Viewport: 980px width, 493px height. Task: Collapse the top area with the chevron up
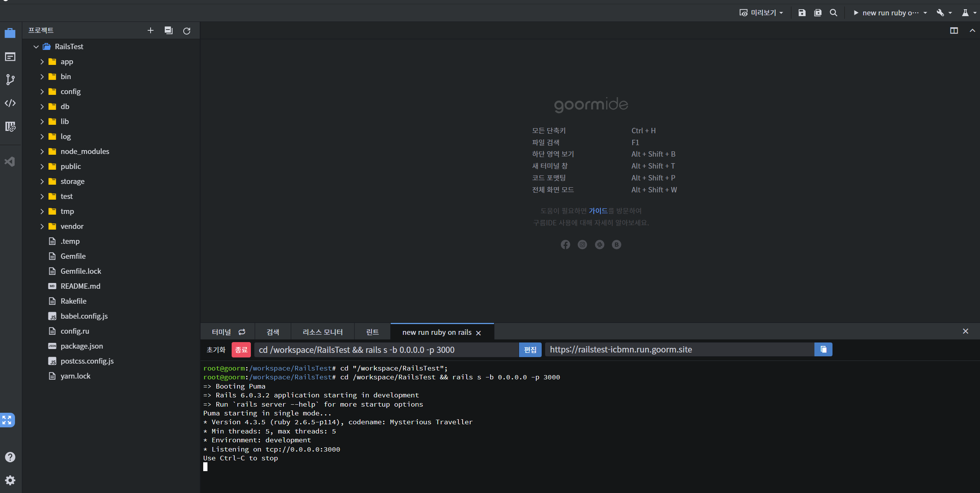click(x=972, y=30)
